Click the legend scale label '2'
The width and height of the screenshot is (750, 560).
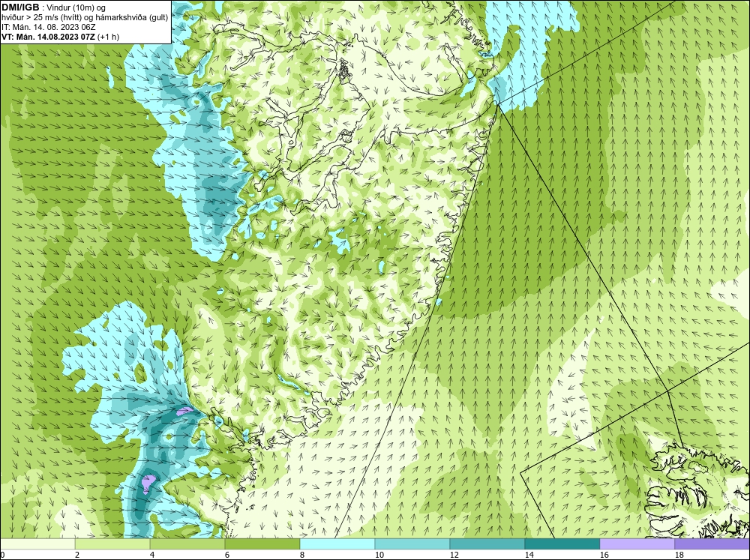click(x=77, y=555)
